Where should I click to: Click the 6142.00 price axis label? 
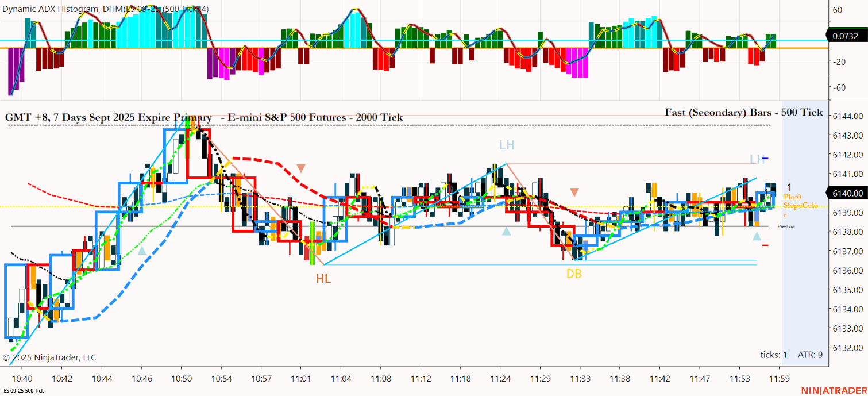(x=847, y=155)
